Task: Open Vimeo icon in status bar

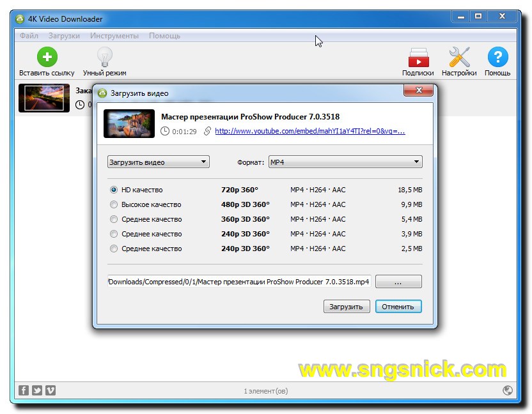Action: 51,390
